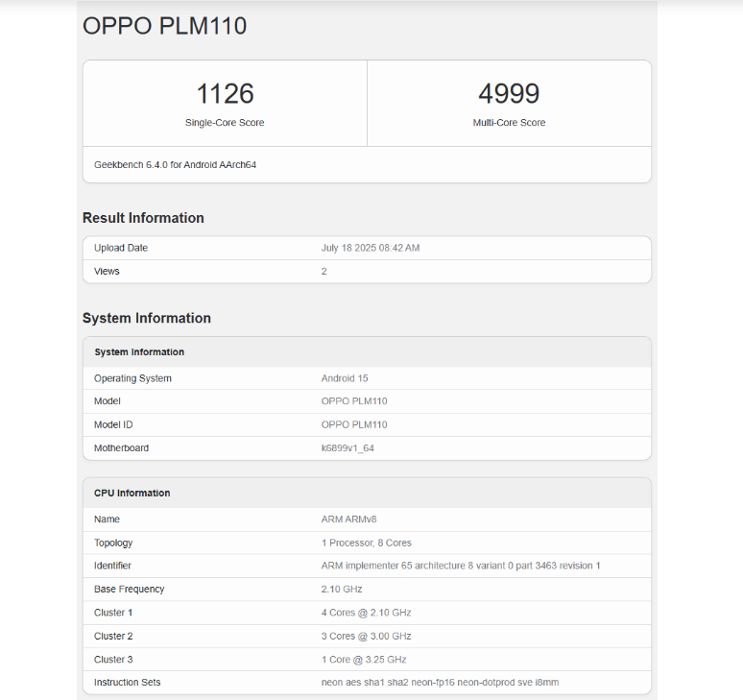Select the OPPO PLM110 value in Model ID row
This screenshot has height=700, width=743.
[354, 424]
